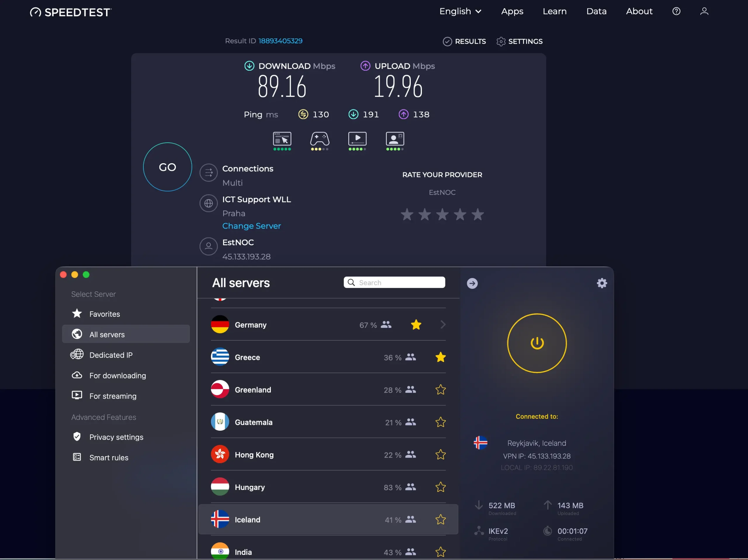This screenshot has width=748, height=560.
Task: Favorite the Hungary server
Action: coord(440,487)
